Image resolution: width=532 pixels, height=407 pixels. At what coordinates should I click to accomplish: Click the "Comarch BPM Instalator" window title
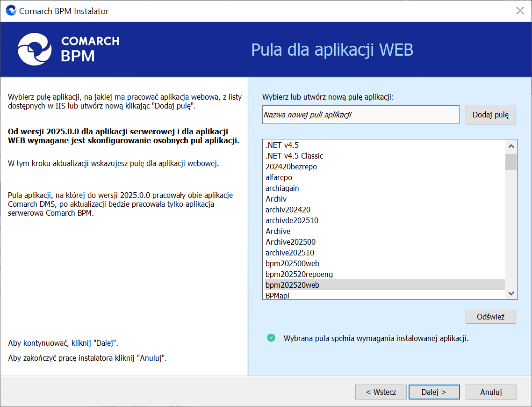(64, 11)
